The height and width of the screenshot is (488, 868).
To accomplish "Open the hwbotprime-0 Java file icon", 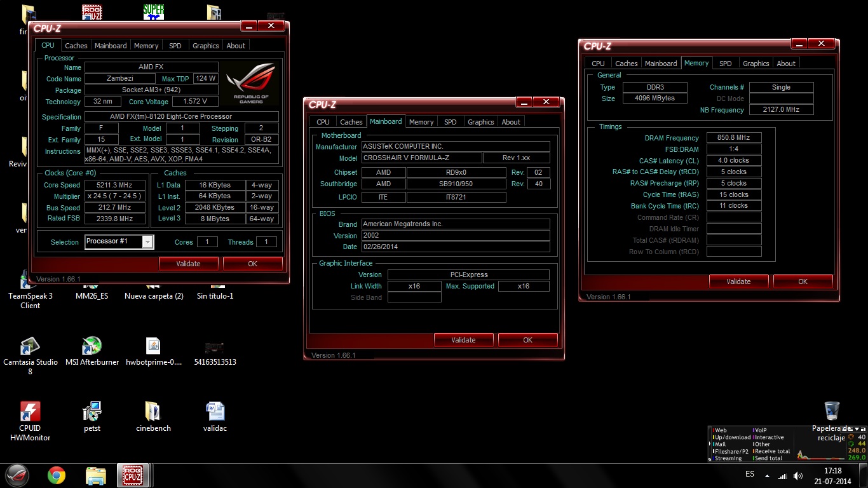I will (153, 351).
